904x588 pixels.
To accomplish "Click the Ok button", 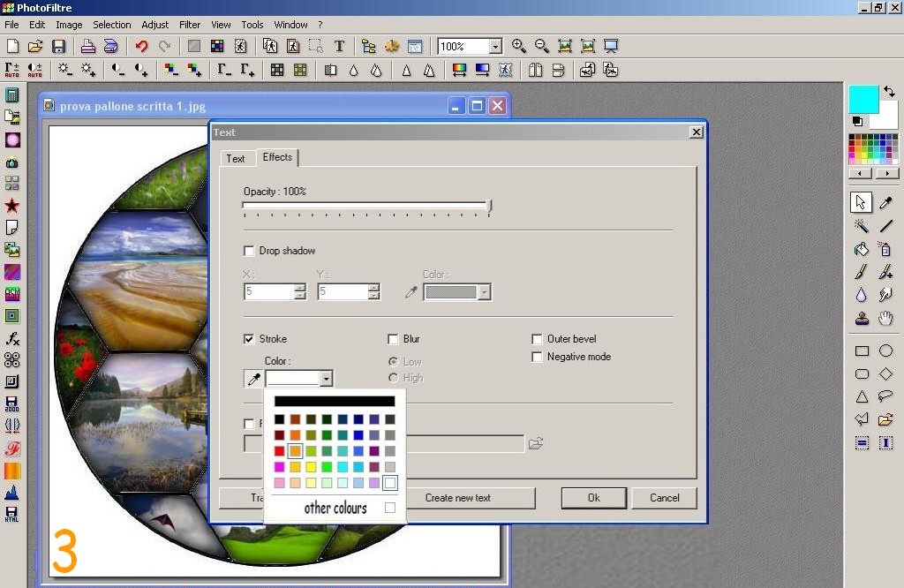I will point(594,498).
